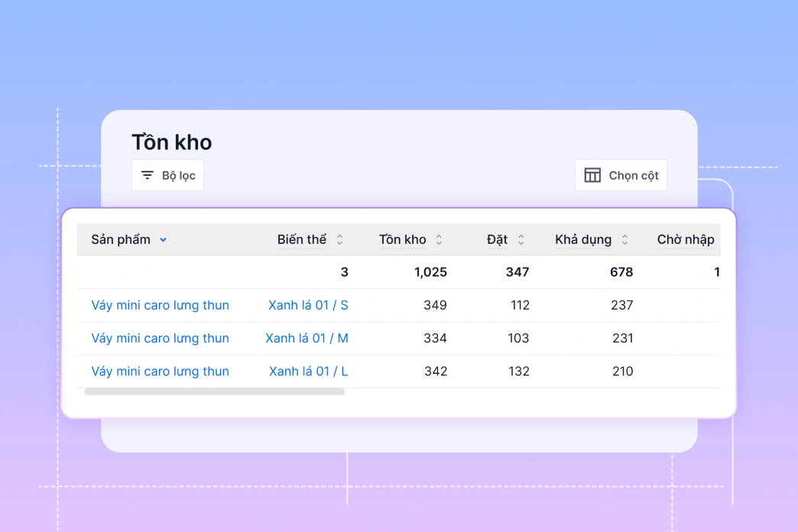Click the Sản phẩm column header label
The height and width of the screenshot is (532, 798).
tap(121, 240)
